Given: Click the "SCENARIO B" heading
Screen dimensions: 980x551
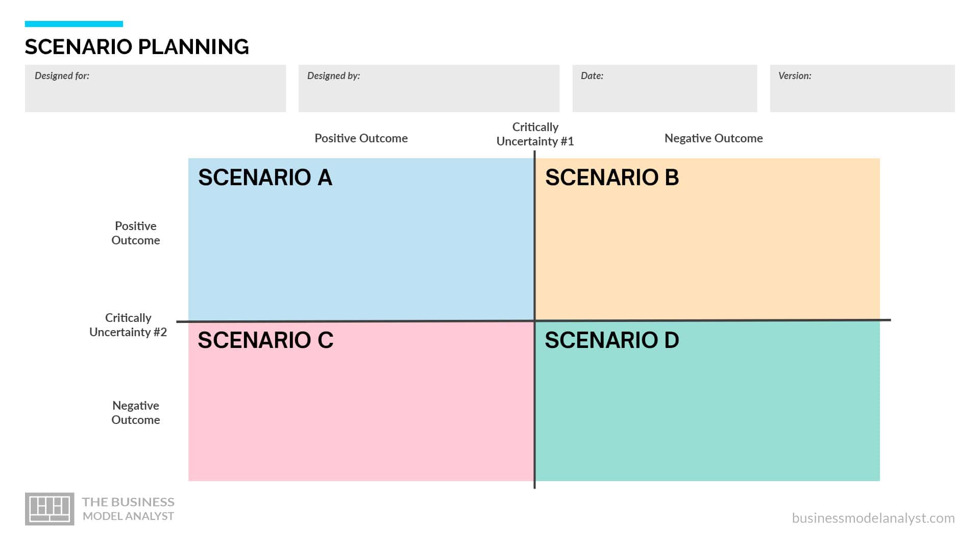Looking at the screenshot, I should pos(612,178).
